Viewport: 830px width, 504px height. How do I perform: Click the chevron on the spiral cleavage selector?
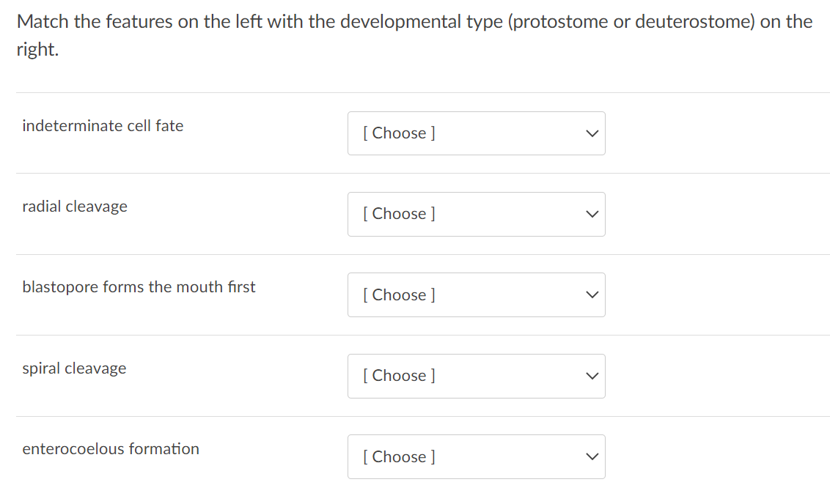click(x=591, y=376)
